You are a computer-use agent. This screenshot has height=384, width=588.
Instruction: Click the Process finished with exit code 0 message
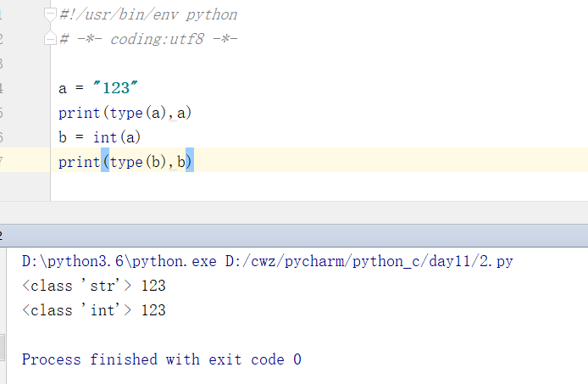(x=162, y=359)
